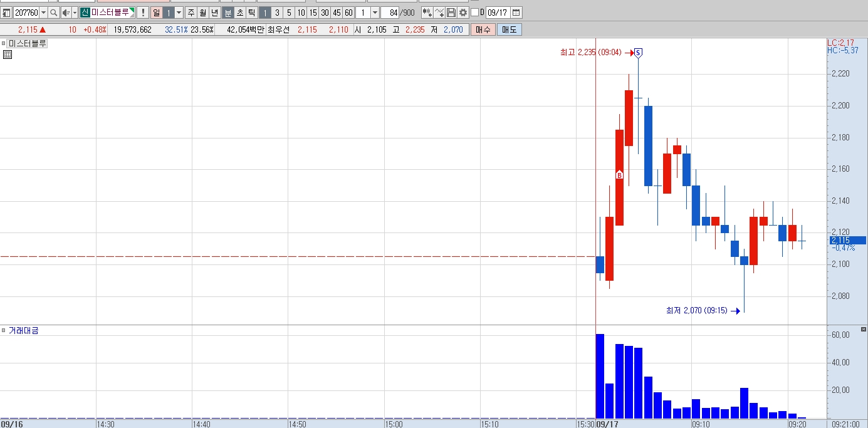Toggle the D date checkbox
Screen dimensions: 868x428
[474, 13]
